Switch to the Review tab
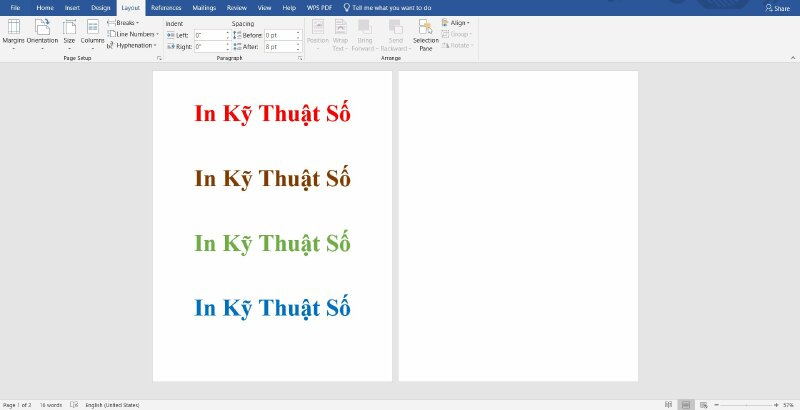Image resolution: width=800 pixels, height=410 pixels. point(237,8)
